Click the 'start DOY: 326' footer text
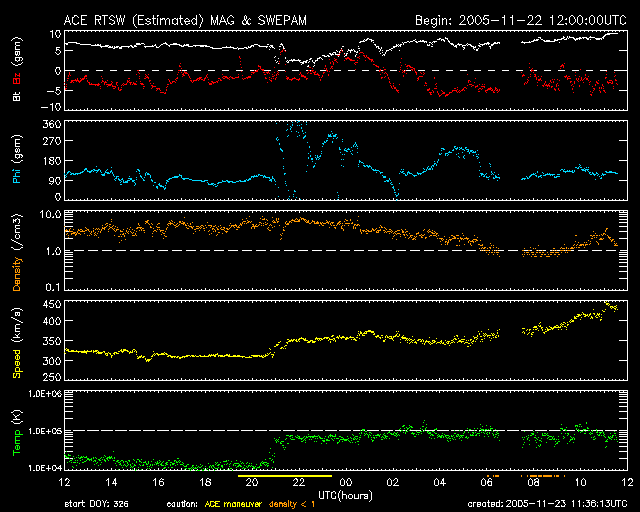The height and width of the screenshot is (512, 640). coord(97,504)
